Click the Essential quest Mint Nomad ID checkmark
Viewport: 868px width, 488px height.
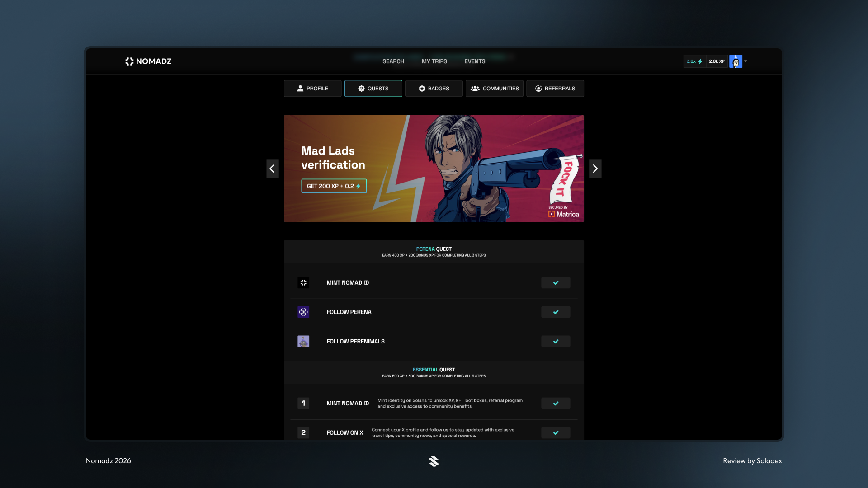click(x=556, y=404)
